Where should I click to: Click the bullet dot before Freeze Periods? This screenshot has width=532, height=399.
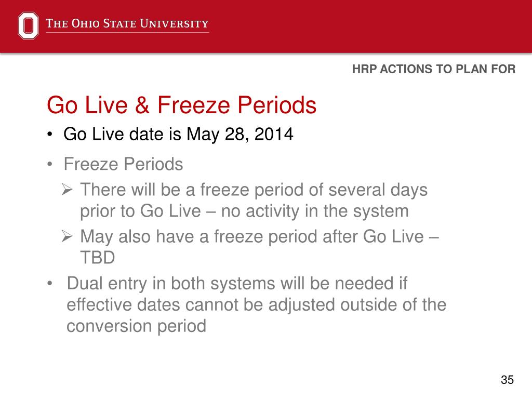click(x=50, y=165)
